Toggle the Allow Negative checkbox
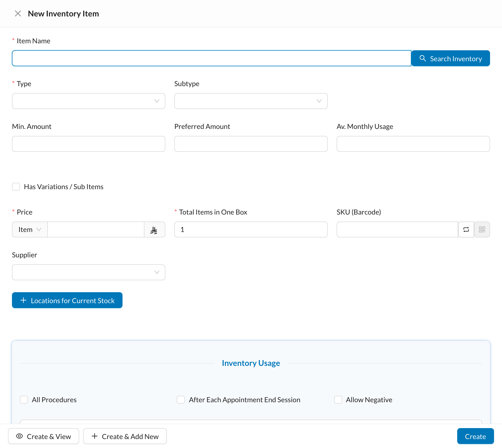The height and width of the screenshot is (448, 502). [x=338, y=400]
